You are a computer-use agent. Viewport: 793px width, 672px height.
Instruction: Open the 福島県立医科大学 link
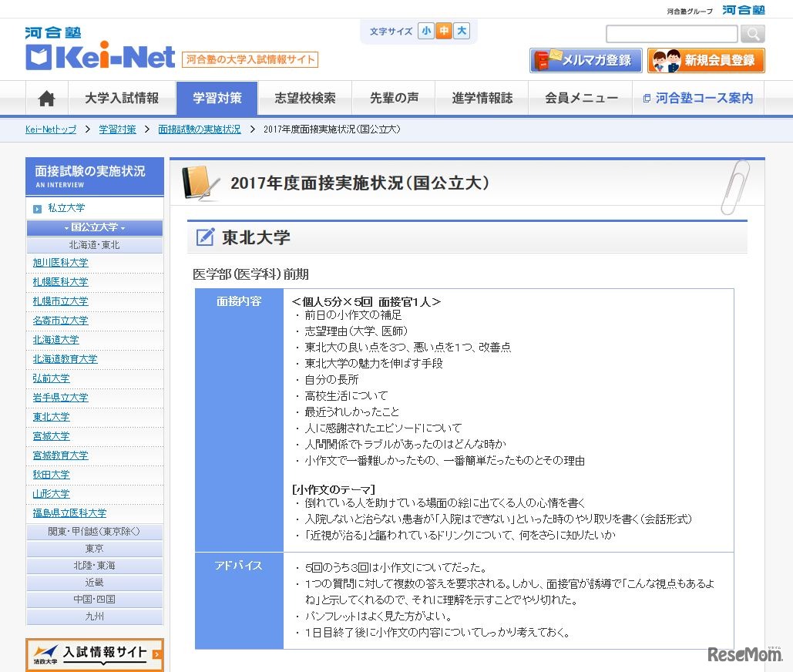[x=69, y=513]
